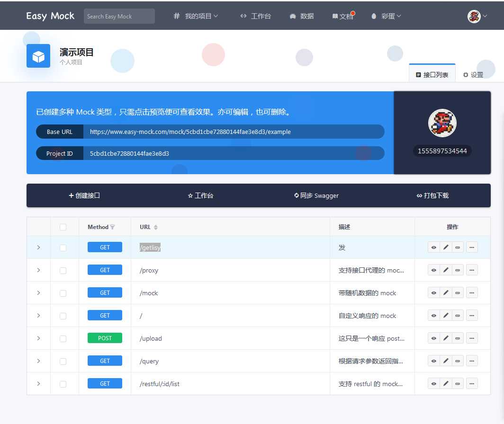504x424 pixels.
Task: Go to 工作台 in the top navigation
Action: [255, 16]
